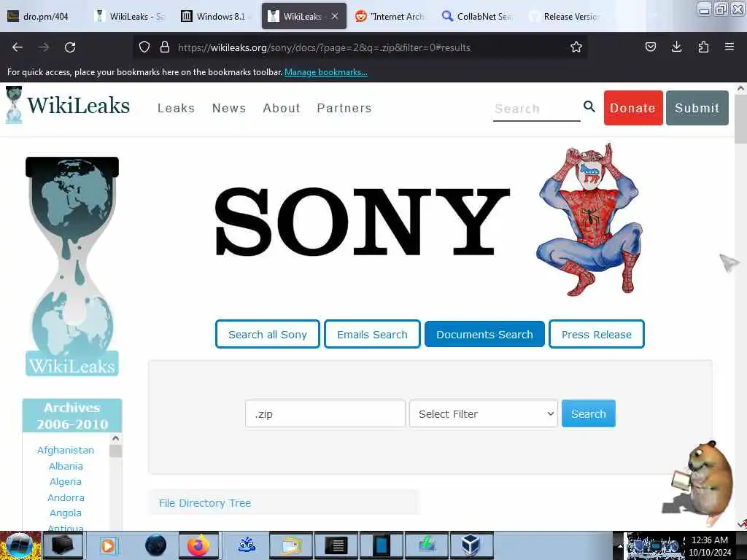This screenshot has height=560, width=747.
Task: Open the Extensions puzzle icon
Action: point(703,47)
